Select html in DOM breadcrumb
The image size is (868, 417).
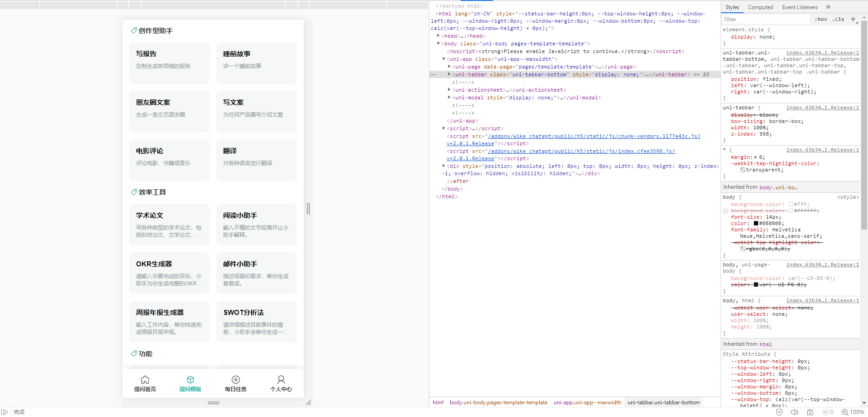(x=438, y=402)
